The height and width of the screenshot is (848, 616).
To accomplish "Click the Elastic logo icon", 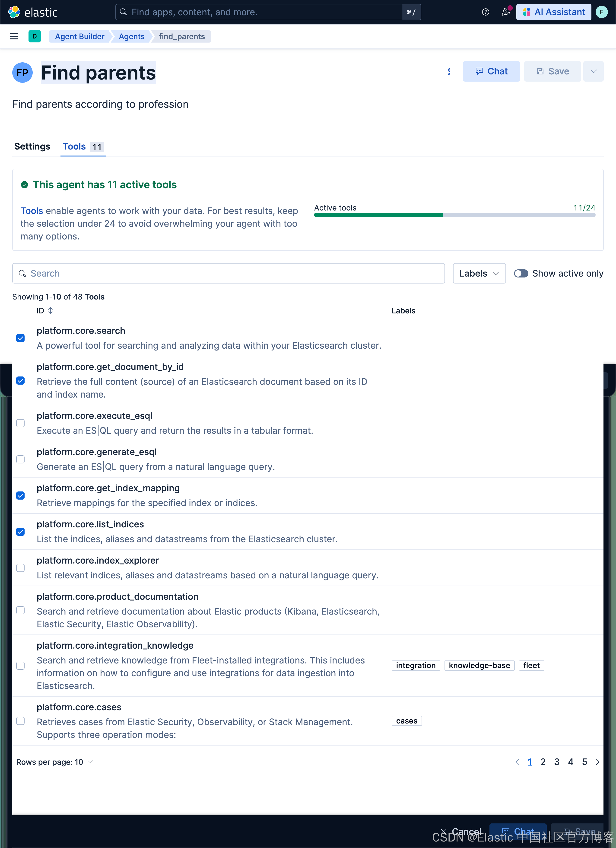I will 14,12.
